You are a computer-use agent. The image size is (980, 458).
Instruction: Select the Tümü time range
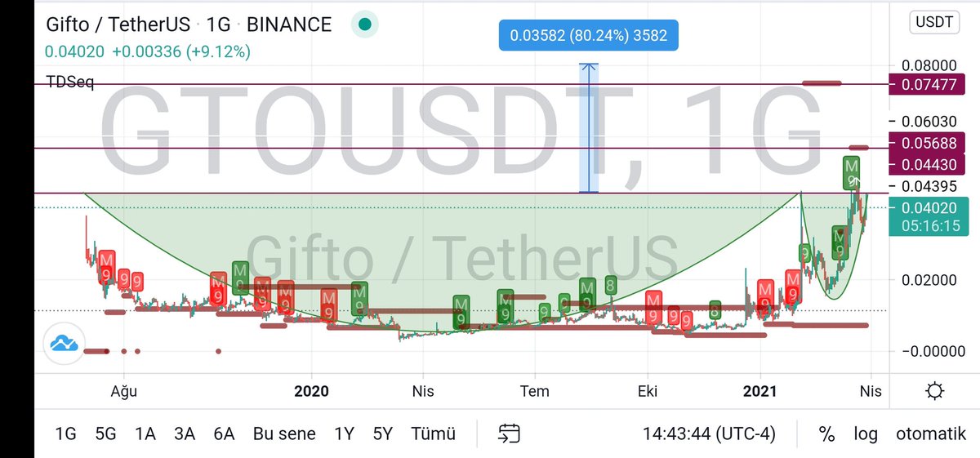(433, 434)
